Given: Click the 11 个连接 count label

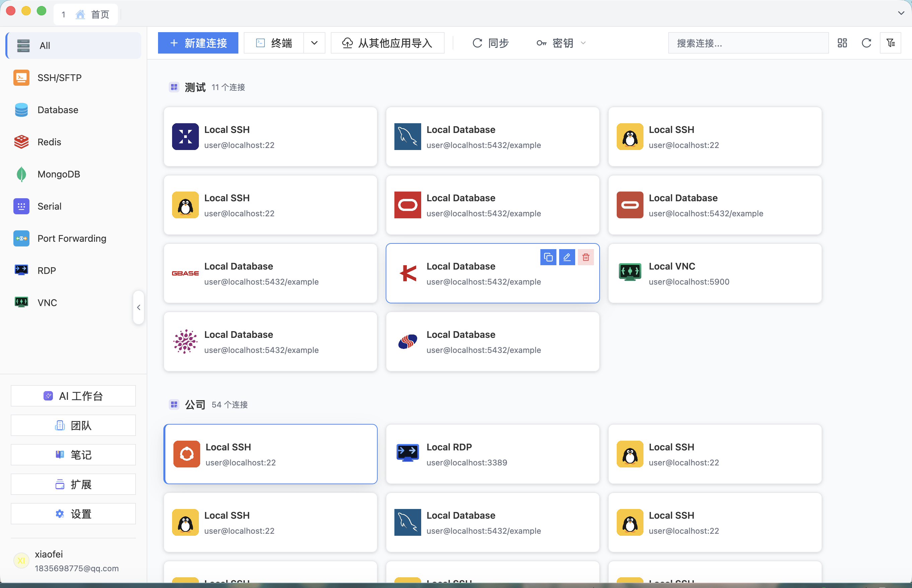Looking at the screenshot, I should [x=228, y=87].
